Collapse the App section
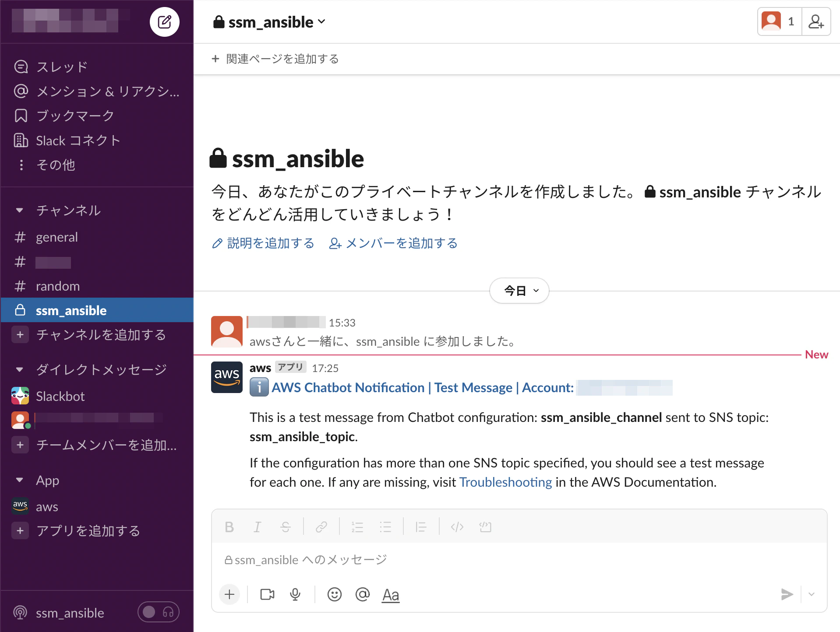Viewport: 840px width, 632px height. [20, 480]
